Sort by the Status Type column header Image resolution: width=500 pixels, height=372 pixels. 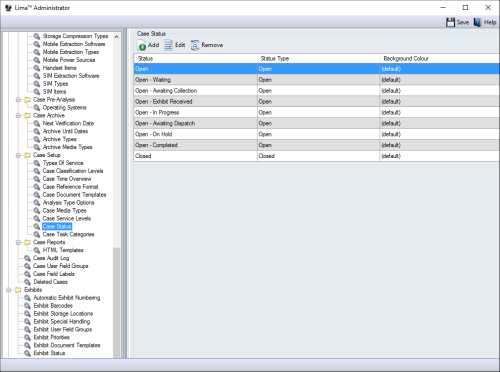tap(318, 59)
